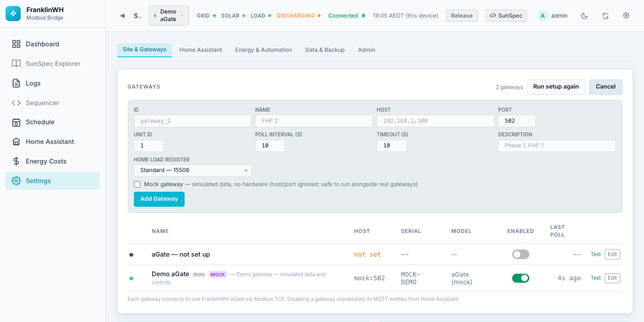Click the SunSpec button in header
Image resolution: width=644 pixels, height=322 pixels.
(506, 16)
